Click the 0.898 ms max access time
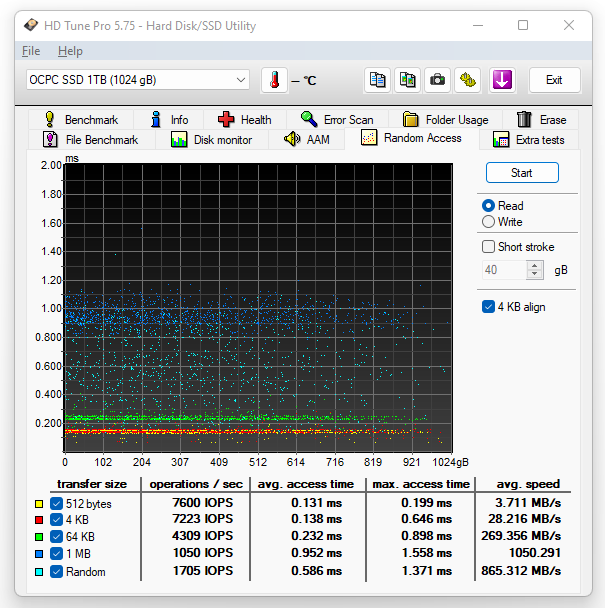605x608 pixels. pos(426,535)
